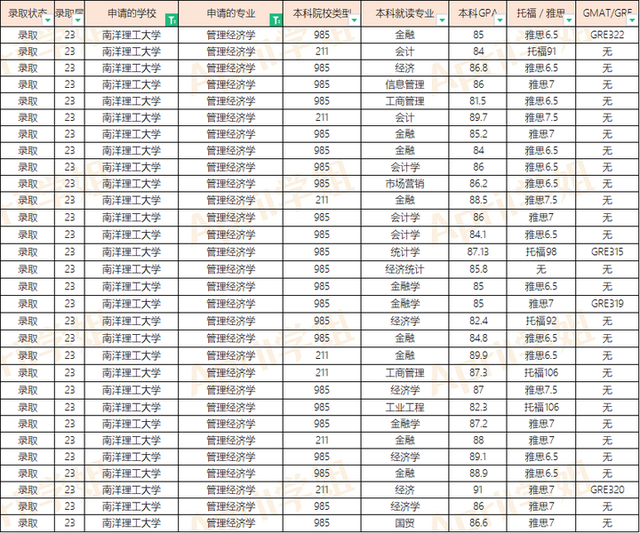Image resolution: width=640 pixels, height=533 pixels.
Task: Select the GPA cell 87.13
Action: pyautogui.click(x=478, y=252)
